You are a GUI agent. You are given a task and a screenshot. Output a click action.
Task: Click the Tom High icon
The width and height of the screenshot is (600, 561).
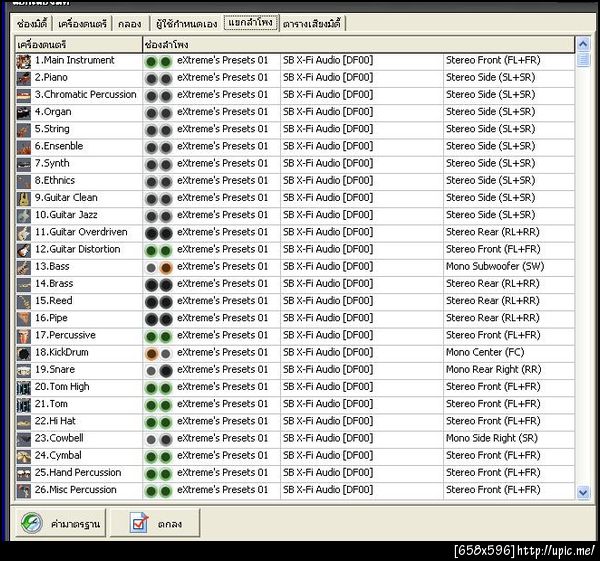point(24,388)
